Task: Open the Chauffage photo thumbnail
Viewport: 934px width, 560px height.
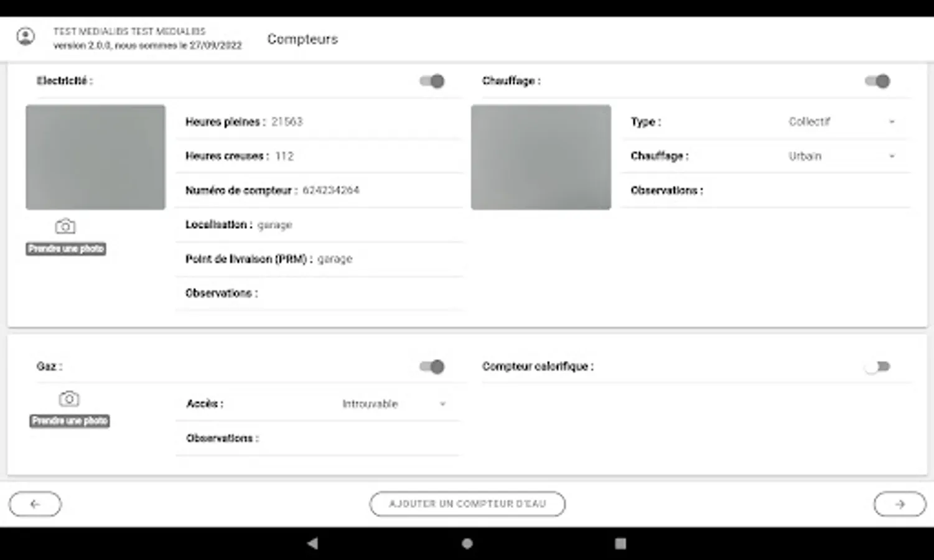Action: tap(541, 157)
